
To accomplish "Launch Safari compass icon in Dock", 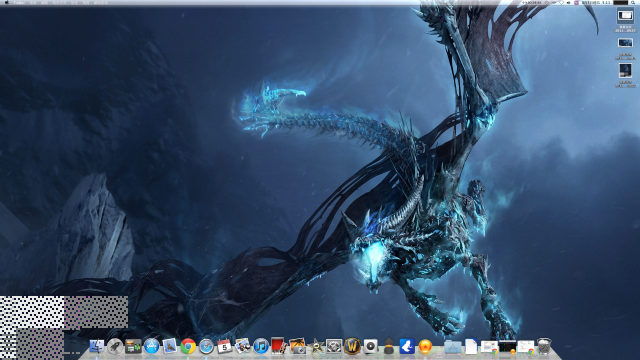I will [x=206, y=347].
